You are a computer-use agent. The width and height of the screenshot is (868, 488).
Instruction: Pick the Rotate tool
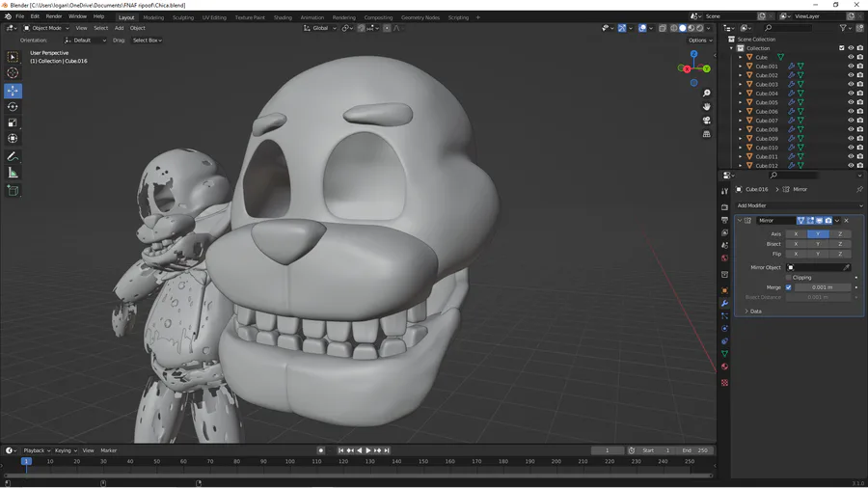[x=13, y=107]
